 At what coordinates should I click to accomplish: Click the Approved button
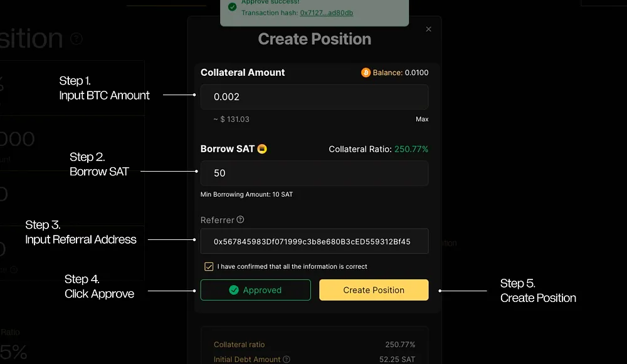point(255,290)
